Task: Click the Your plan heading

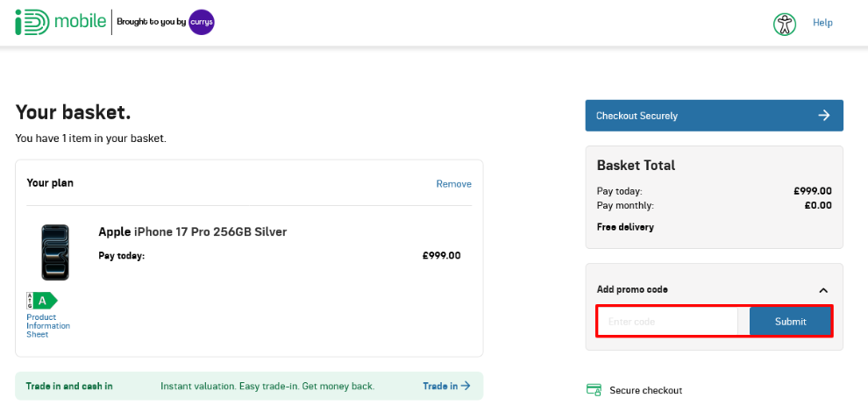Action: pyautogui.click(x=50, y=183)
